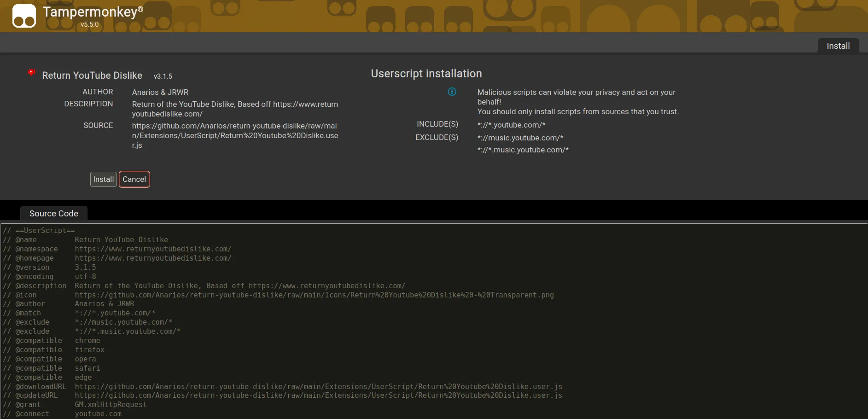The image size is (868, 419).
Task: Click the EXCLUDE(S) label
Action: (437, 138)
